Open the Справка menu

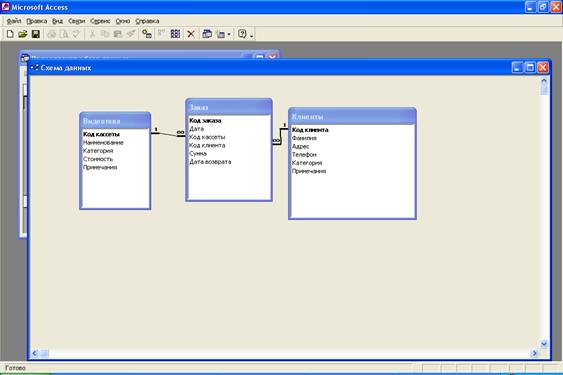[147, 21]
